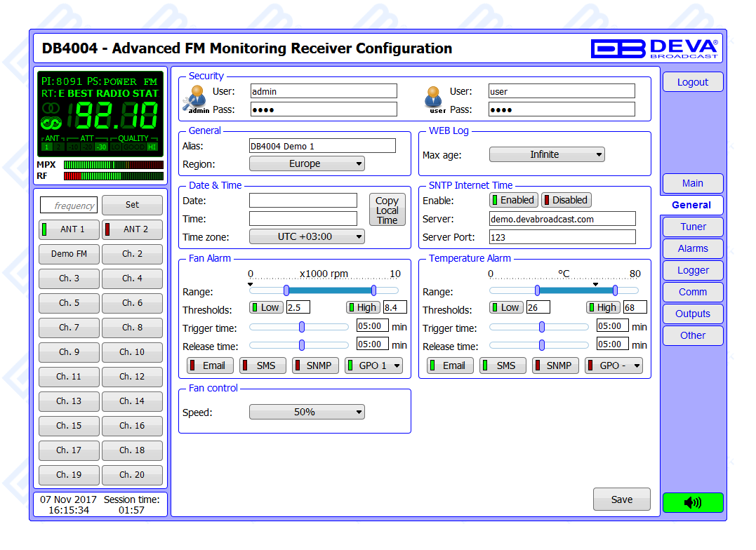
Task: Click the -30 attenuator indicator
Action: point(101,147)
